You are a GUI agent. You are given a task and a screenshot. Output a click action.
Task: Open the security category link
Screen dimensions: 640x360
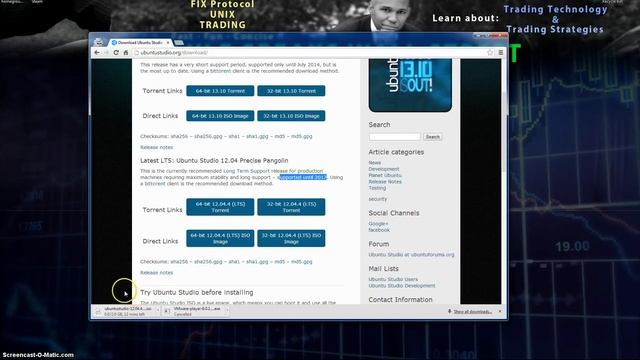[378, 199]
